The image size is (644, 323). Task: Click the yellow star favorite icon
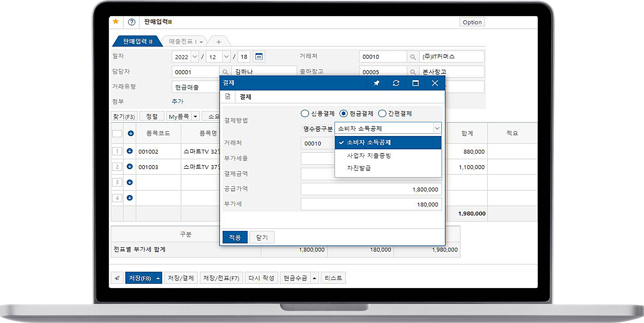click(x=116, y=21)
